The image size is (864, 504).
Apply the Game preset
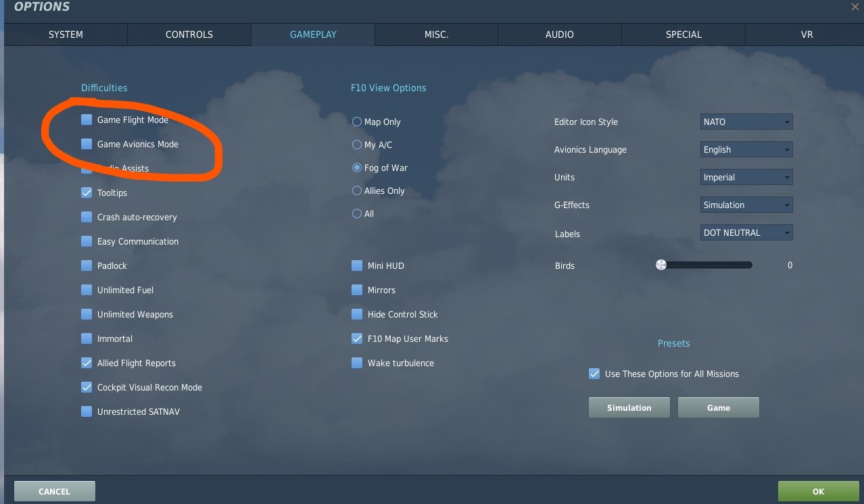click(719, 407)
